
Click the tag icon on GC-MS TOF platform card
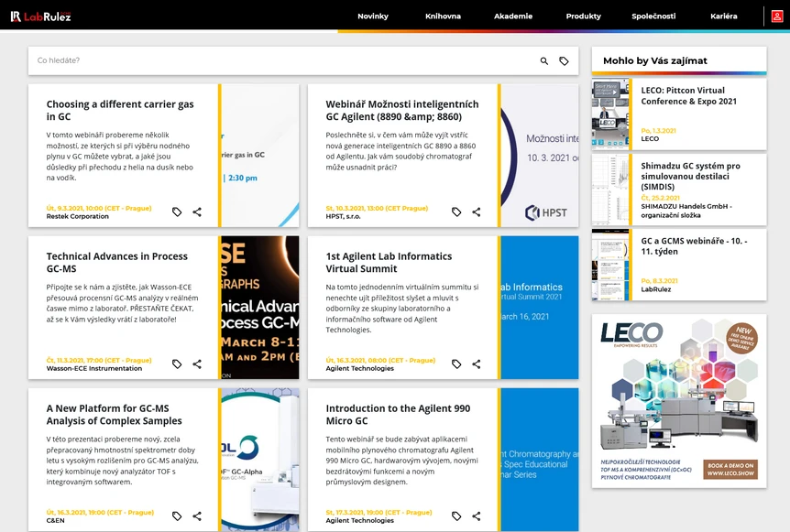point(177,516)
